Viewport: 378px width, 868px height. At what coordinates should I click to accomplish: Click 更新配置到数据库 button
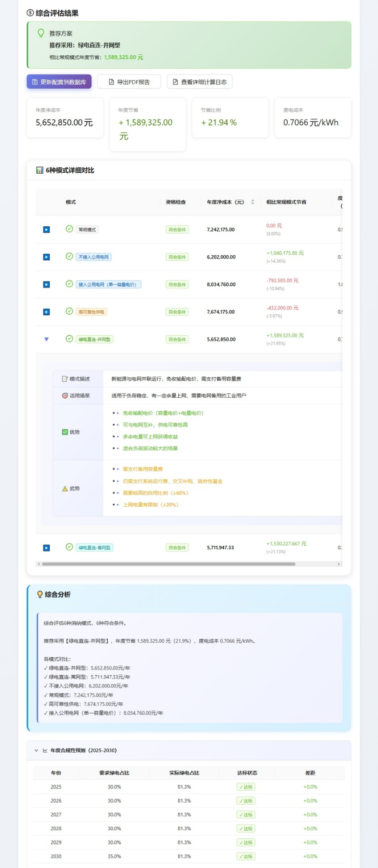pos(59,82)
